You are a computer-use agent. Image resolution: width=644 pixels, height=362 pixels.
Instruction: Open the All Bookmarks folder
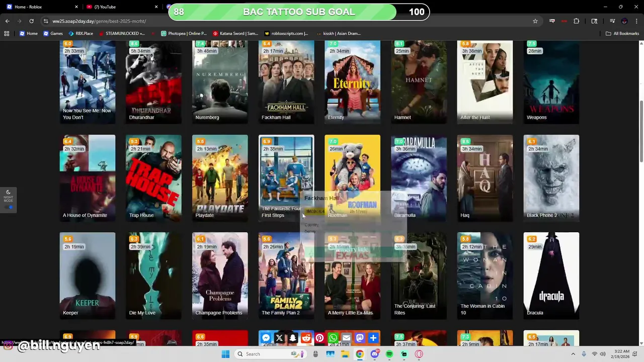622,34
